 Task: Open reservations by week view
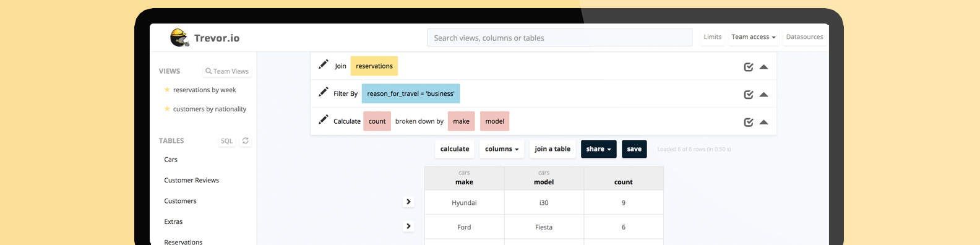coord(205,90)
